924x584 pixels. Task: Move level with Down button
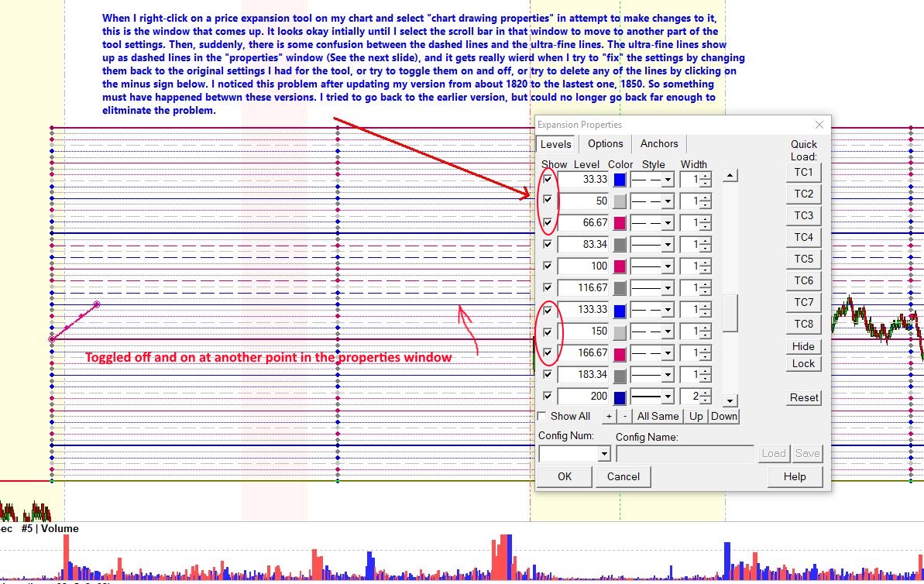click(x=723, y=416)
